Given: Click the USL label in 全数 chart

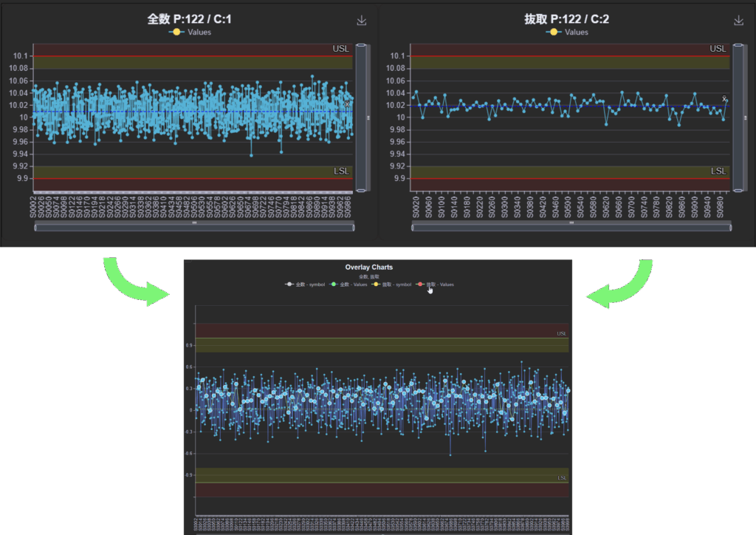Looking at the screenshot, I should tap(340, 49).
